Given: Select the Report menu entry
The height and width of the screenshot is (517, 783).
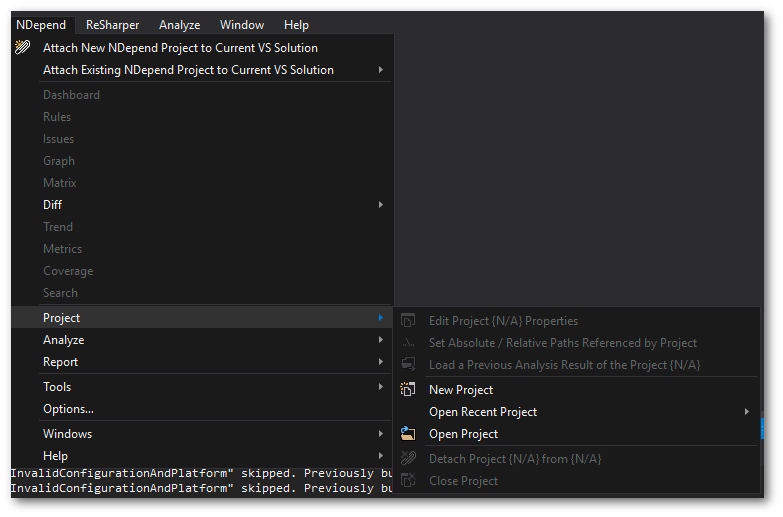Looking at the screenshot, I should point(202,362).
